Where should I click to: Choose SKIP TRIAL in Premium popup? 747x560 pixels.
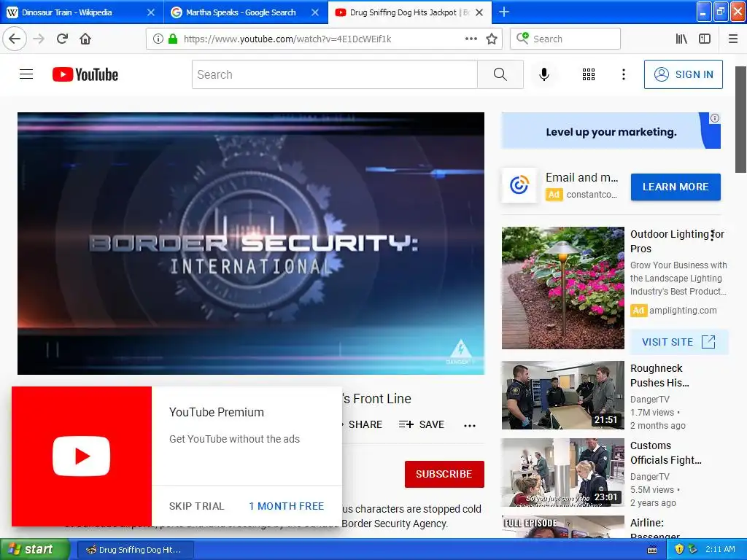196,506
